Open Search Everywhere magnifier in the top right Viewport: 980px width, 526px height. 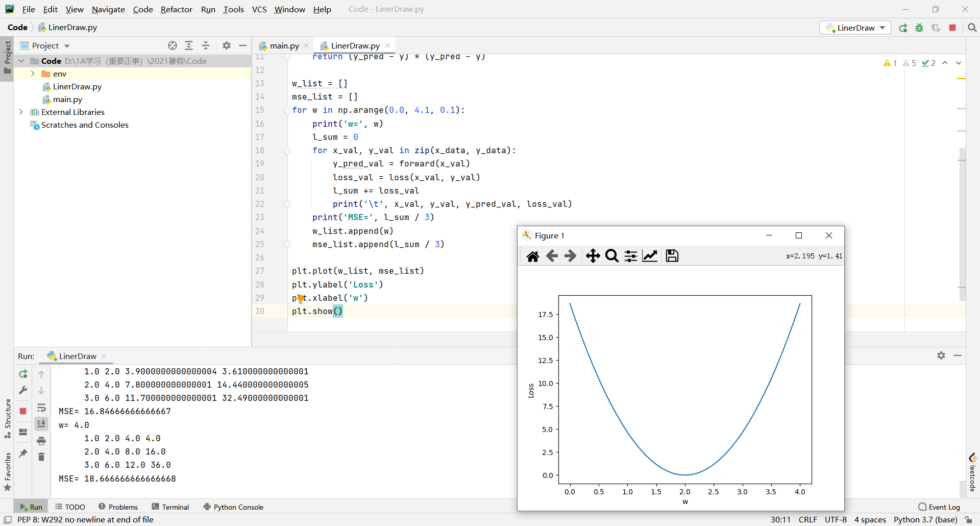(x=972, y=28)
